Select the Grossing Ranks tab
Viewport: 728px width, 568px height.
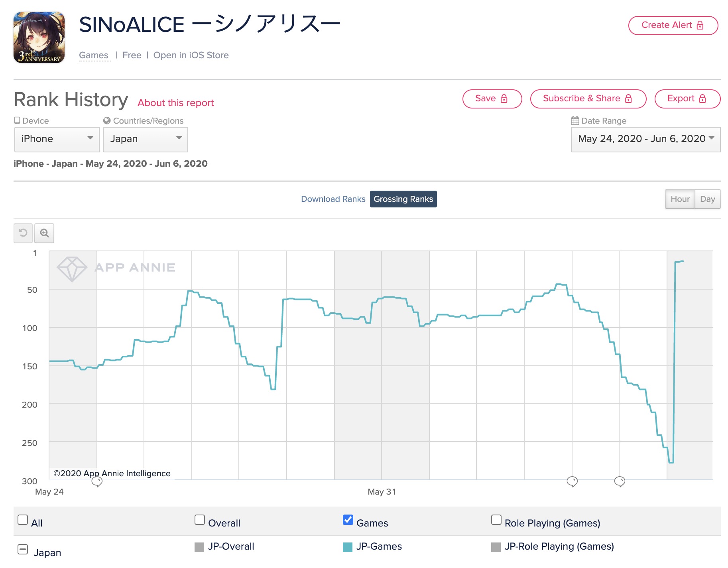403,199
